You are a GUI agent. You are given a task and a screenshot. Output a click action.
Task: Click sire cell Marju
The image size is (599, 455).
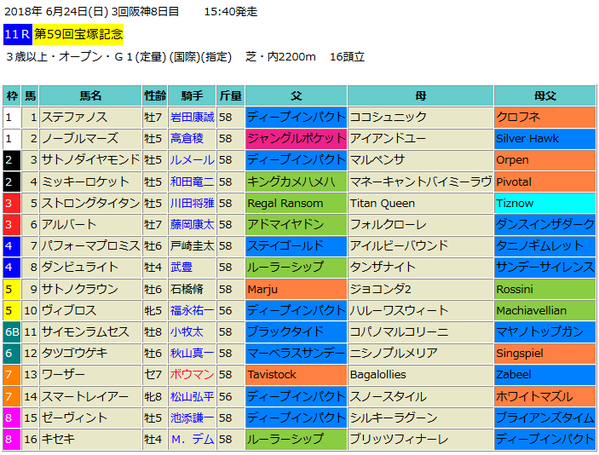(296, 289)
